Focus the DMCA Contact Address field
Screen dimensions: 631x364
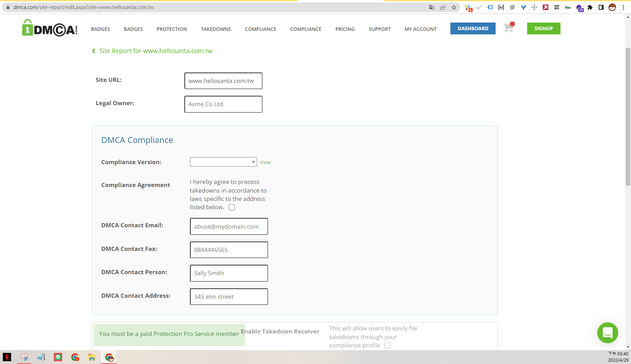[229, 297]
